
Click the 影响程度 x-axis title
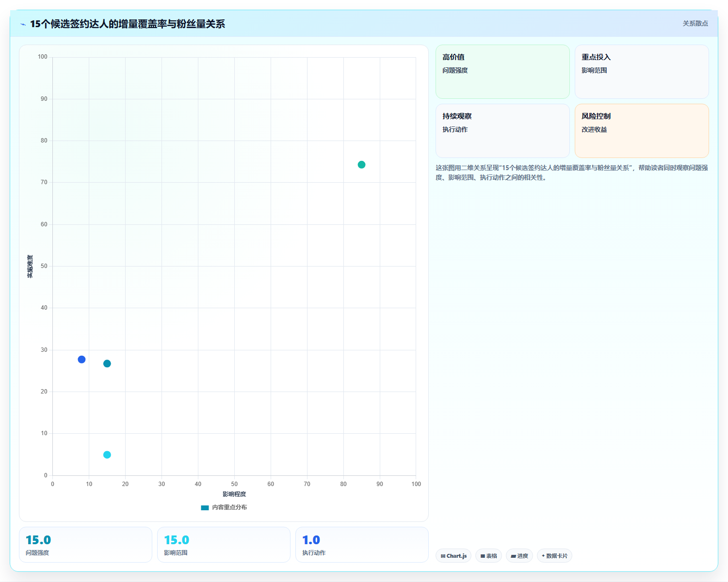click(234, 494)
